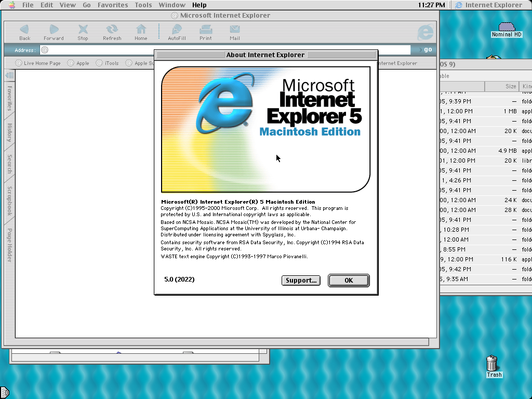The width and height of the screenshot is (532, 399).
Task: Click the Back toolbar icon
Action: point(24,33)
